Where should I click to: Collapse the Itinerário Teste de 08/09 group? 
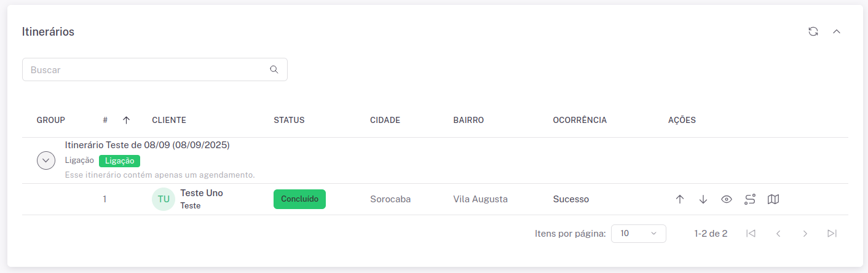46,160
